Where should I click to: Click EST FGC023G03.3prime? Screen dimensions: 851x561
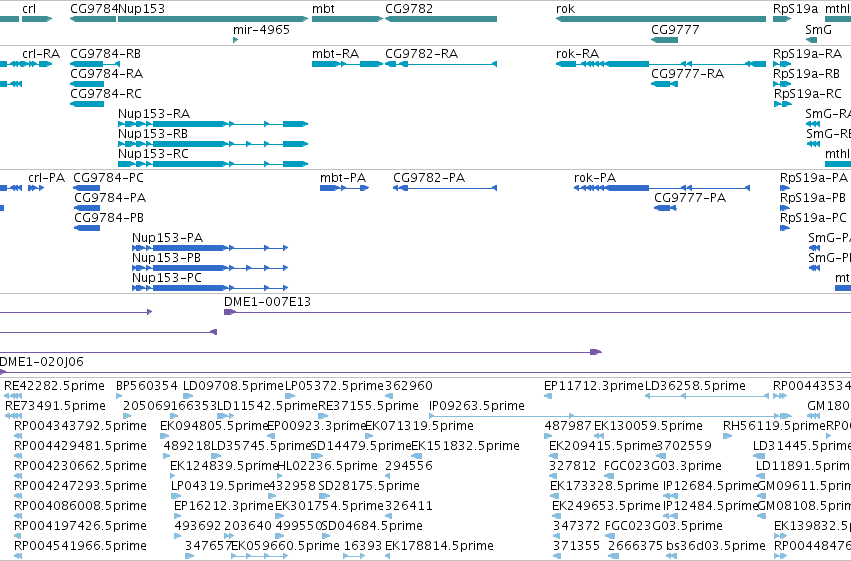[609, 476]
